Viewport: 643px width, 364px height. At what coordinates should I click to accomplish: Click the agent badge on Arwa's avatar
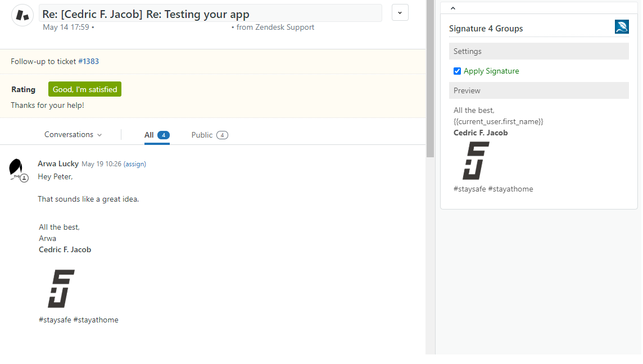[24, 178]
